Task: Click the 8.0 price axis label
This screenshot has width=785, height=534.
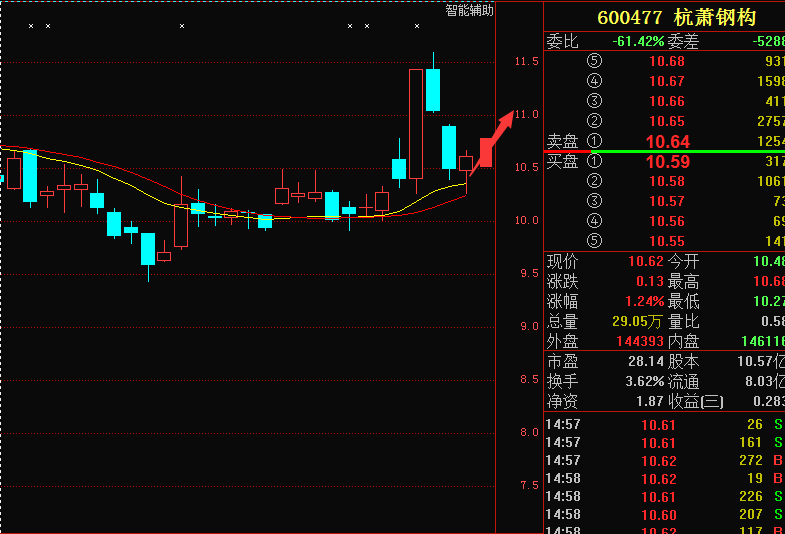Action: pos(530,432)
